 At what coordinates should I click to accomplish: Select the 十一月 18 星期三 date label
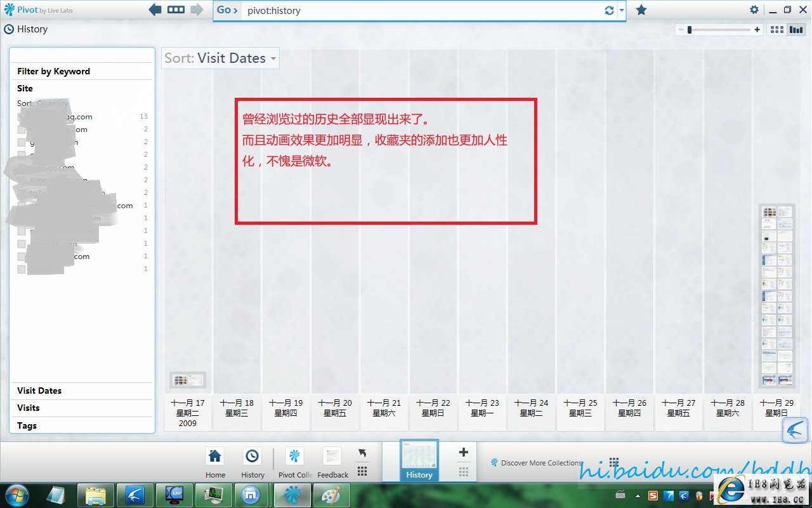(237, 413)
